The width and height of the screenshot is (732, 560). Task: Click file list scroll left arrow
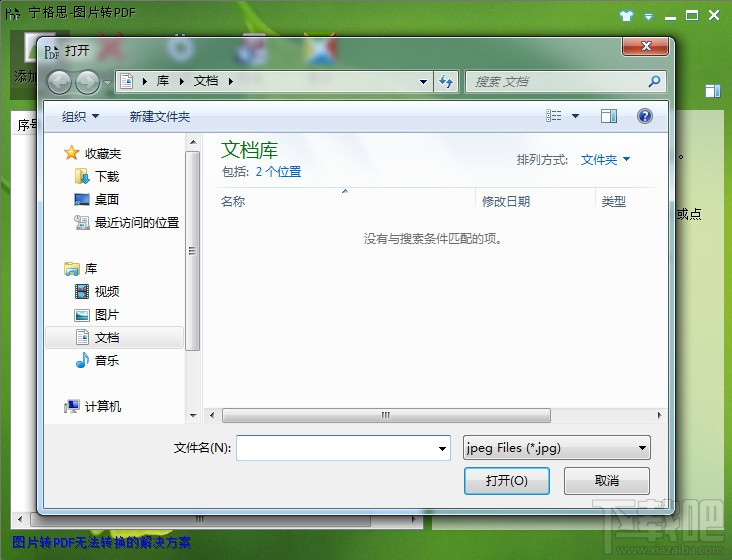[x=212, y=415]
